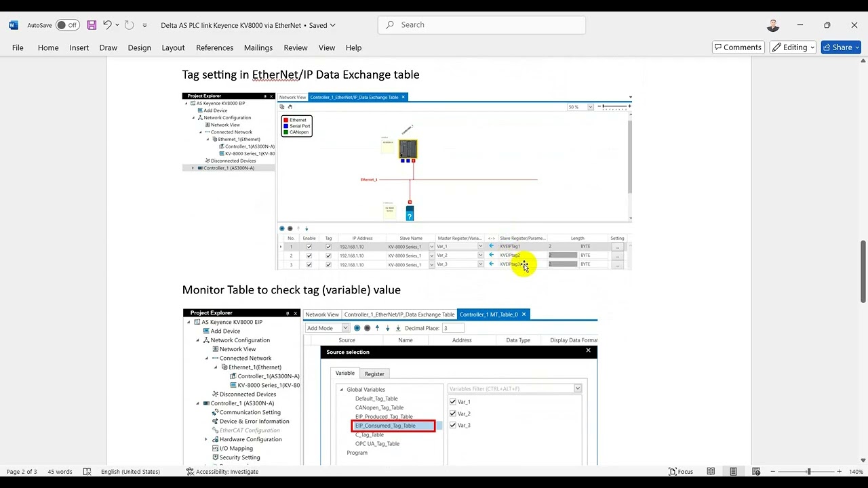
Task: Toggle Enable checkbox for row 3
Action: 309,264
